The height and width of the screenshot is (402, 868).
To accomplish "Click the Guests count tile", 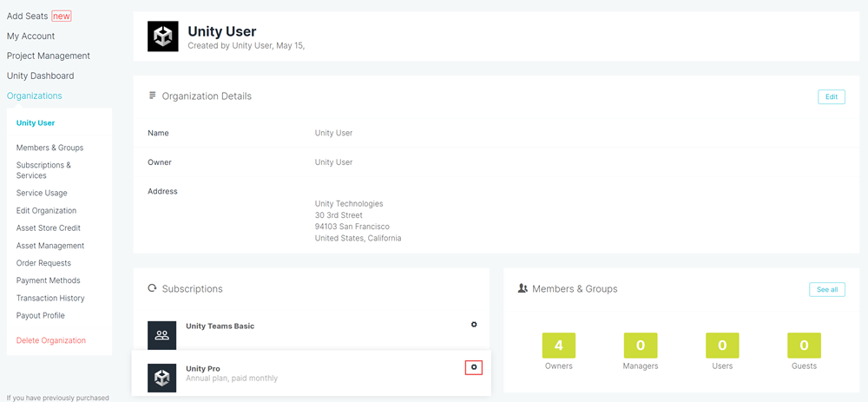I will pyautogui.click(x=805, y=346).
